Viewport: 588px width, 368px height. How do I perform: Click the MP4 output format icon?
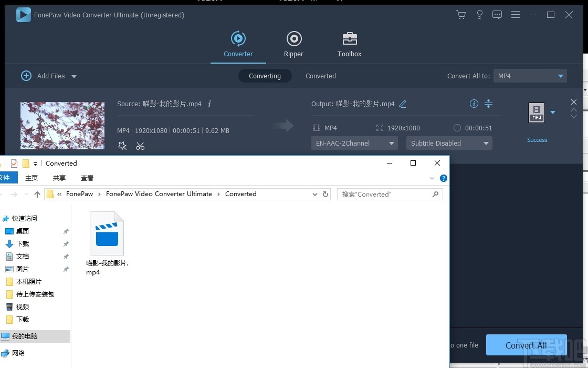pyautogui.click(x=537, y=112)
